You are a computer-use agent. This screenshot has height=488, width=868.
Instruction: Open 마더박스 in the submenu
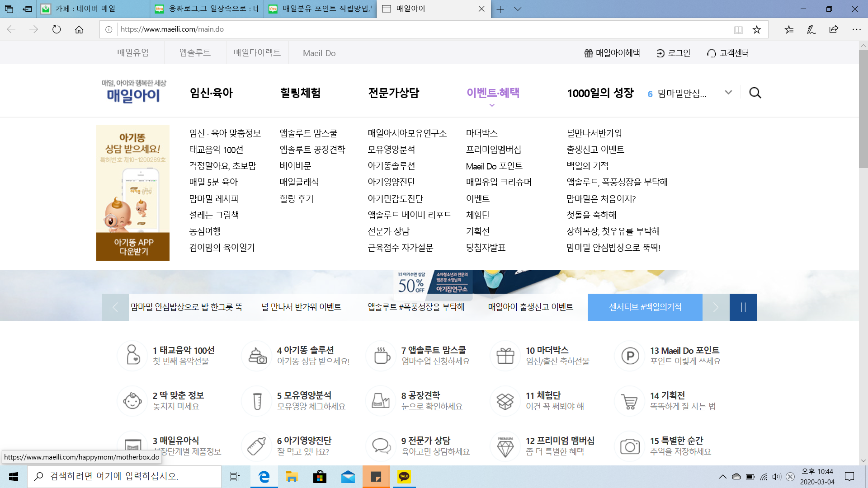tap(482, 133)
